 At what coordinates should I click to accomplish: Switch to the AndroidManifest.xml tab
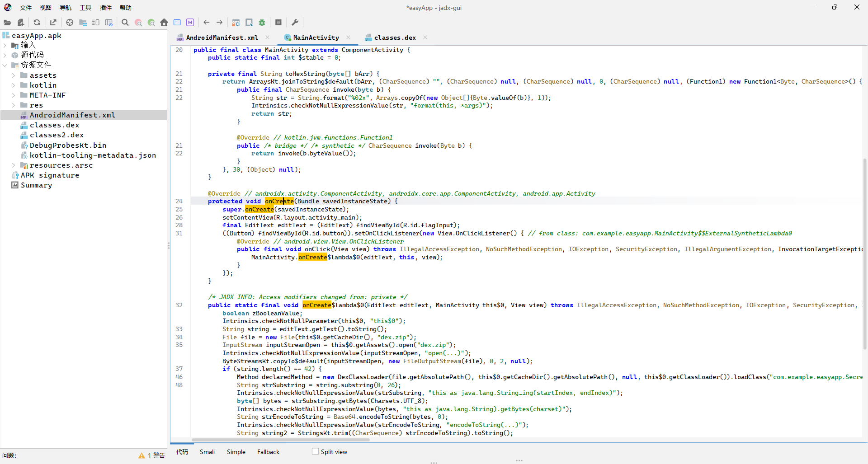click(x=222, y=37)
